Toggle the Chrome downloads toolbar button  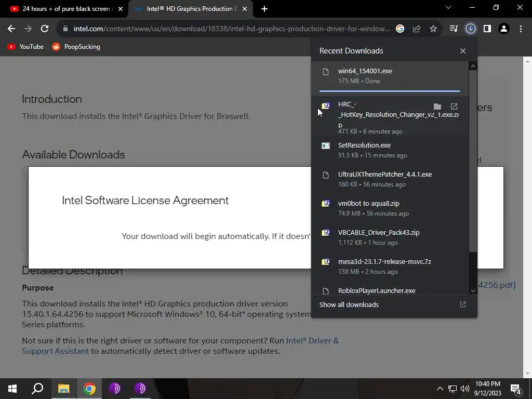(470, 29)
